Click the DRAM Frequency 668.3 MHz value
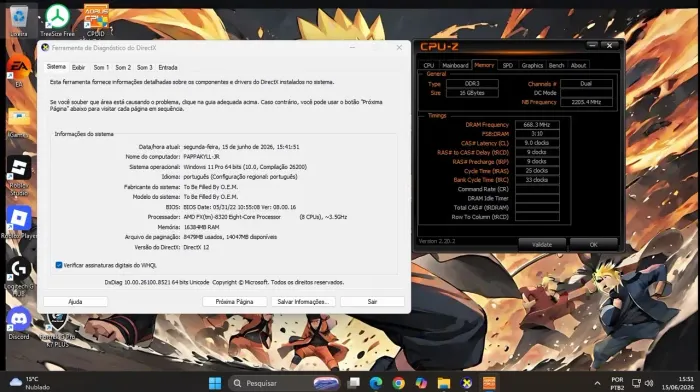The width and height of the screenshot is (700, 392). [x=537, y=125]
